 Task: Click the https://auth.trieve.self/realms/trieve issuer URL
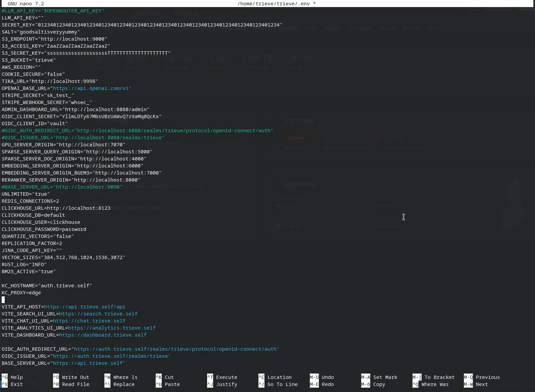(x=110, y=356)
